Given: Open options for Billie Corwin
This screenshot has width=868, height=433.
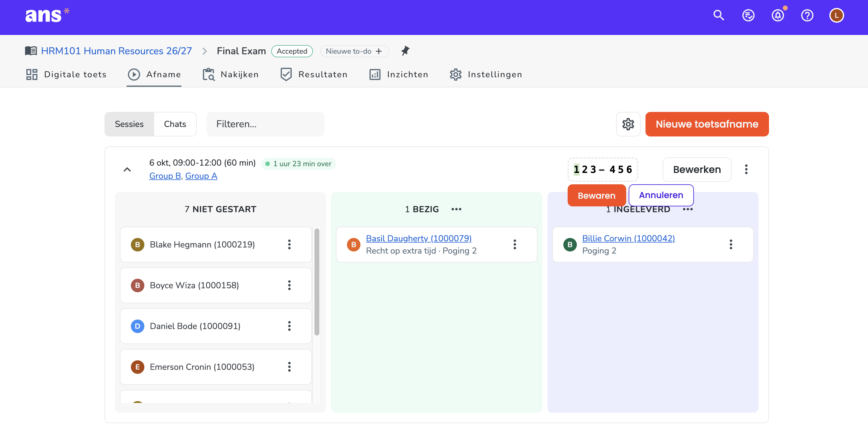Looking at the screenshot, I should pos(730,244).
